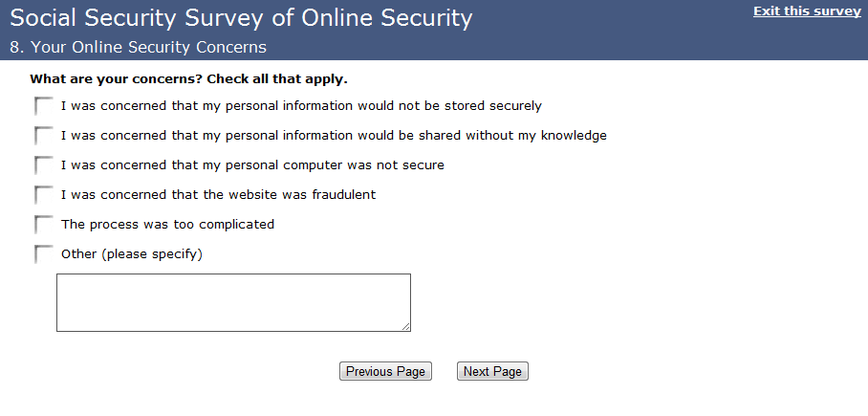Enable 'personal computer was not secure' checkbox

43,165
